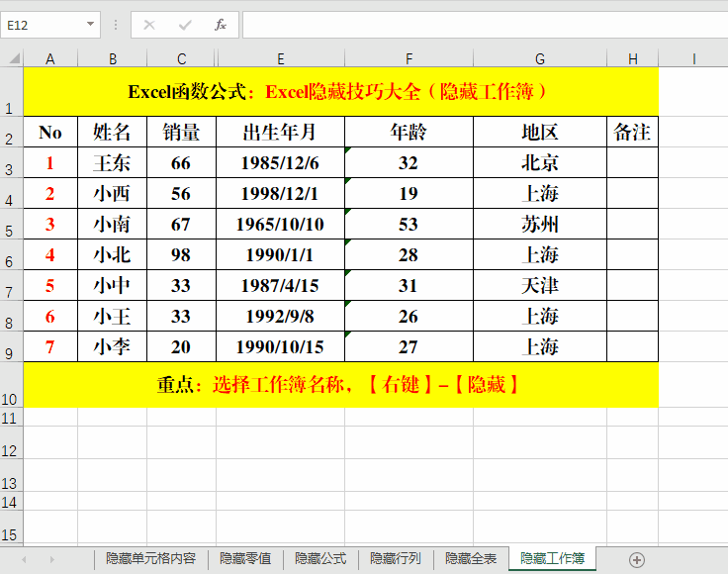Select the age cell 53
Screen dimensions: 728x574
click(409, 224)
